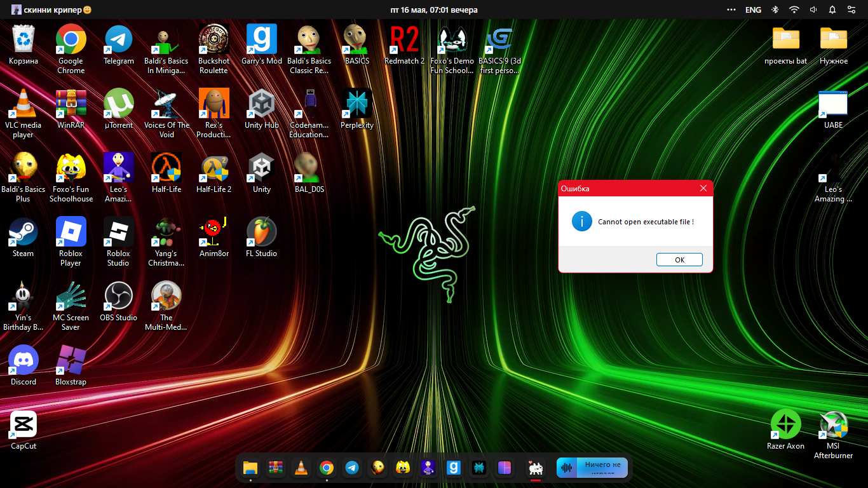Image resolution: width=868 pixels, height=488 pixels.
Task: Select the VLC media player desktop icon
Action: [24, 113]
